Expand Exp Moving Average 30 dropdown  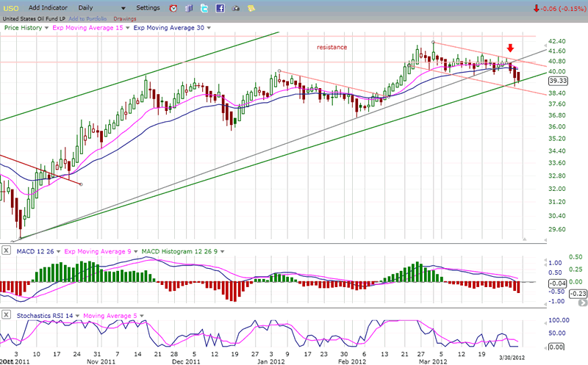pyautogui.click(x=209, y=27)
